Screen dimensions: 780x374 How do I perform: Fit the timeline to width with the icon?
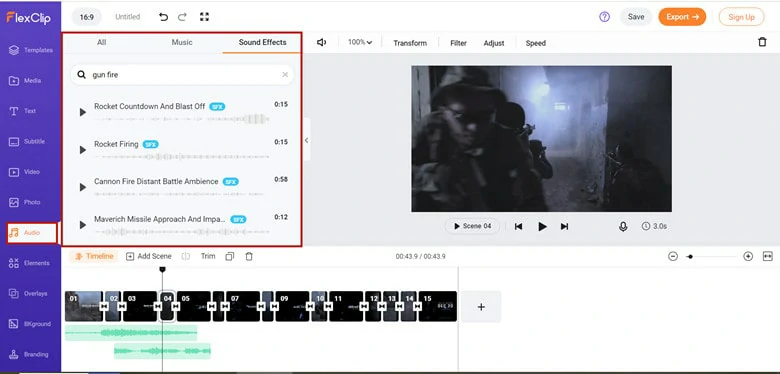click(768, 256)
